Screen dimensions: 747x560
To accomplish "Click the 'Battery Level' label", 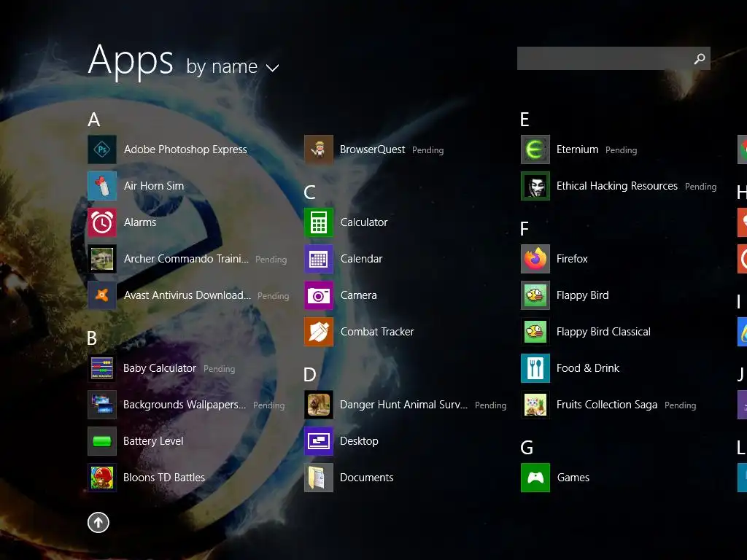I will pyautogui.click(x=153, y=441).
